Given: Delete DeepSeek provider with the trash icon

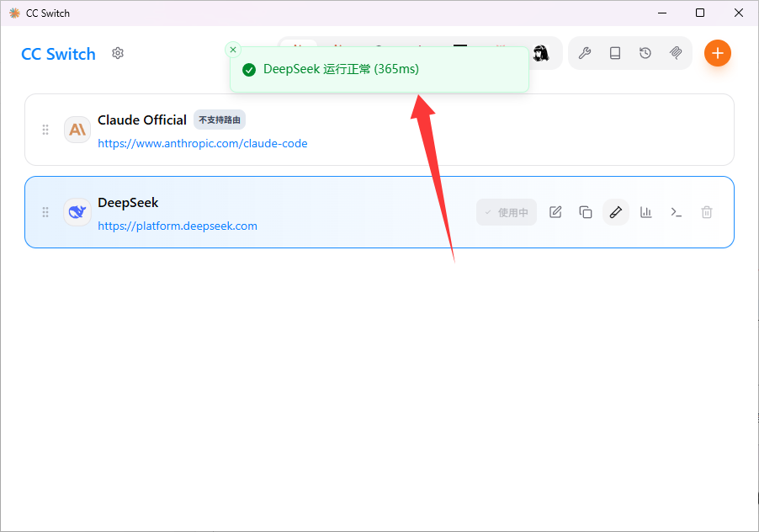Looking at the screenshot, I should [x=707, y=212].
